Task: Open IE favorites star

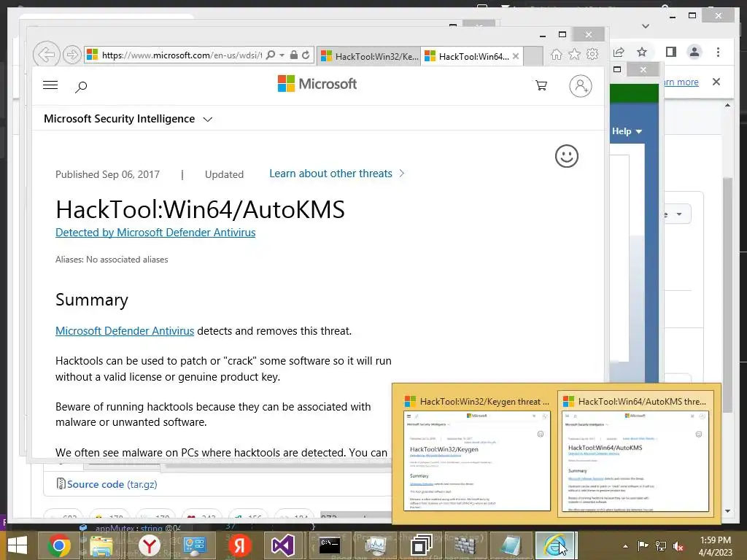Action: coord(575,54)
